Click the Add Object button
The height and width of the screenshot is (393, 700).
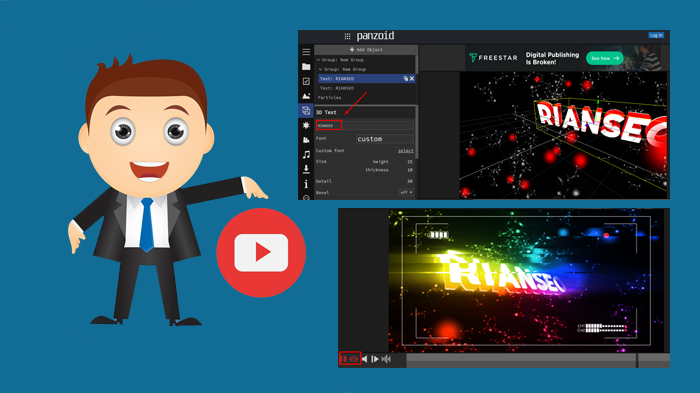[366, 50]
